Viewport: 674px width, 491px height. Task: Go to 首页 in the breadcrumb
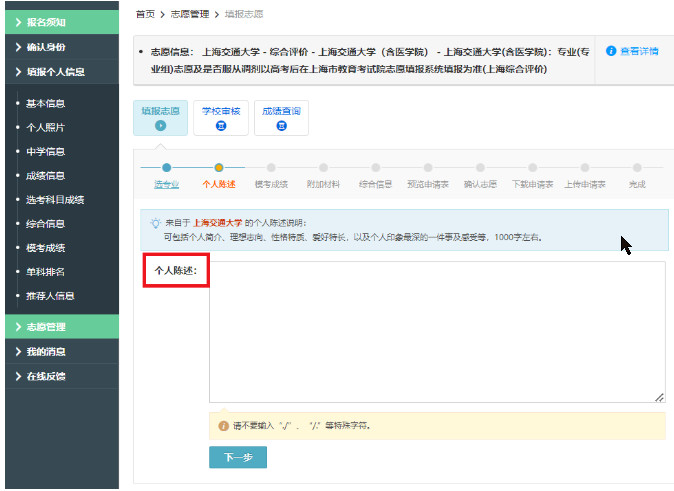pos(145,14)
